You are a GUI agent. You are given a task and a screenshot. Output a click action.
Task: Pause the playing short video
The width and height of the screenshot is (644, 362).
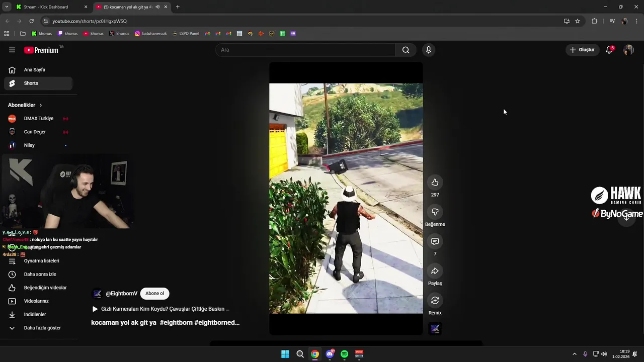click(x=346, y=199)
